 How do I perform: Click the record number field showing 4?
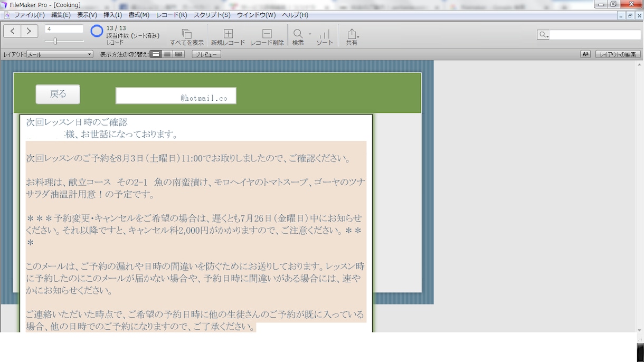coord(64,29)
